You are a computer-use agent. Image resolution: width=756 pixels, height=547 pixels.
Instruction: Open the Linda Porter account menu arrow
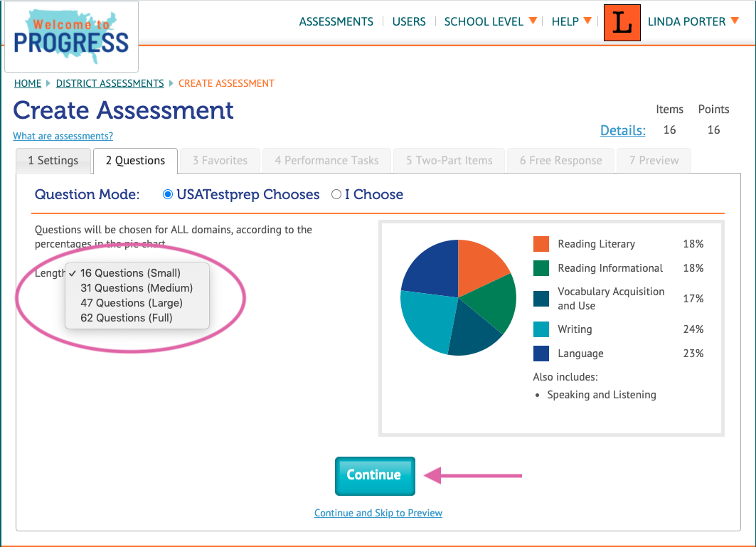735,21
